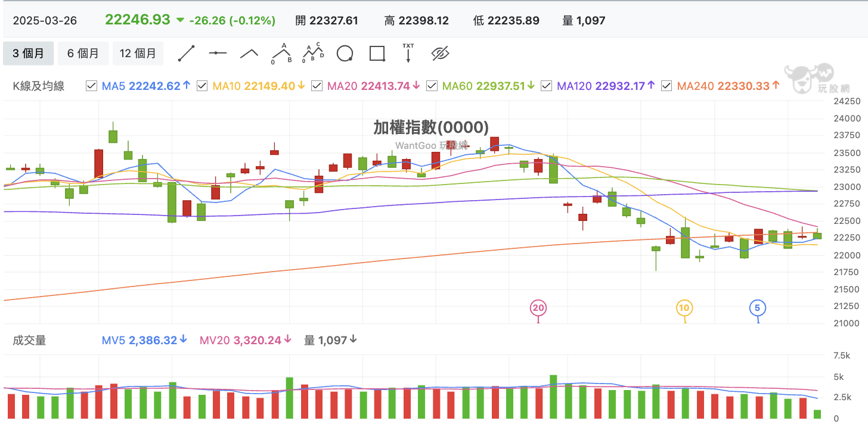Image resolution: width=868 pixels, height=424 pixels.
Task: Uncheck the MA5 moving average checkbox
Action: click(x=91, y=86)
